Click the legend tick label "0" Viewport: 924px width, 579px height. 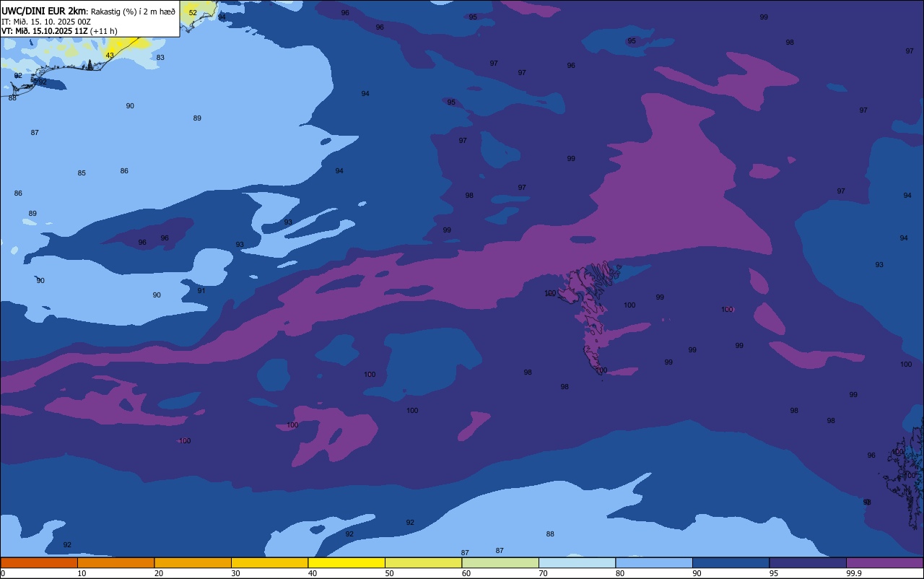coord(3,573)
